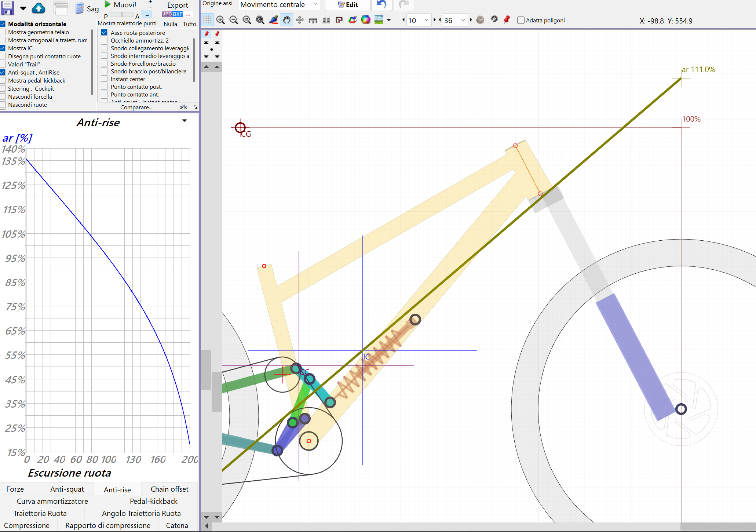The width and height of the screenshot is (756, 532).
Task: Click the chainring sprocket icon
Action: tap(480, 20)
